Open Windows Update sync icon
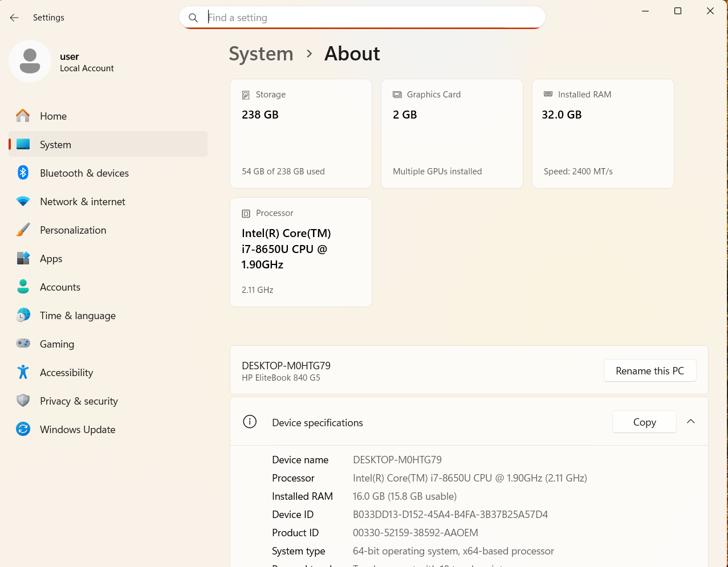 point(23,429)
